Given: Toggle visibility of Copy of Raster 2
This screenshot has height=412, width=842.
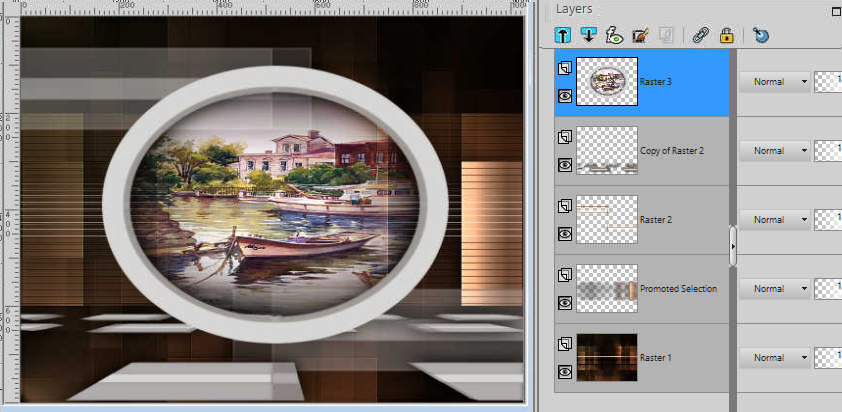Looking at the screenshot, I should tap(565, 166).
